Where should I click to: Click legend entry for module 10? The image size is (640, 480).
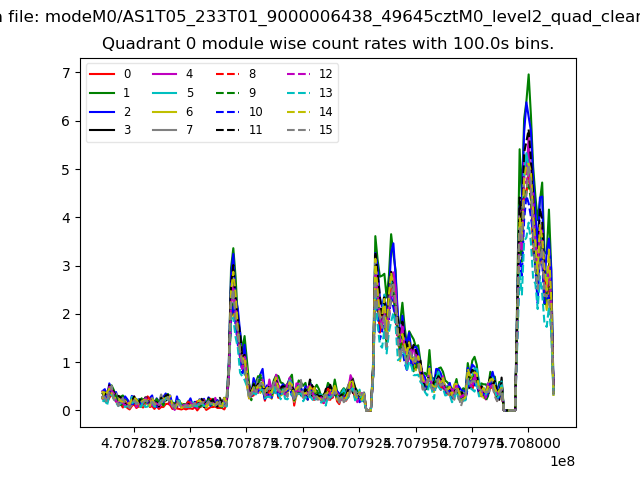pyautogui.click(x=239, y=111)
